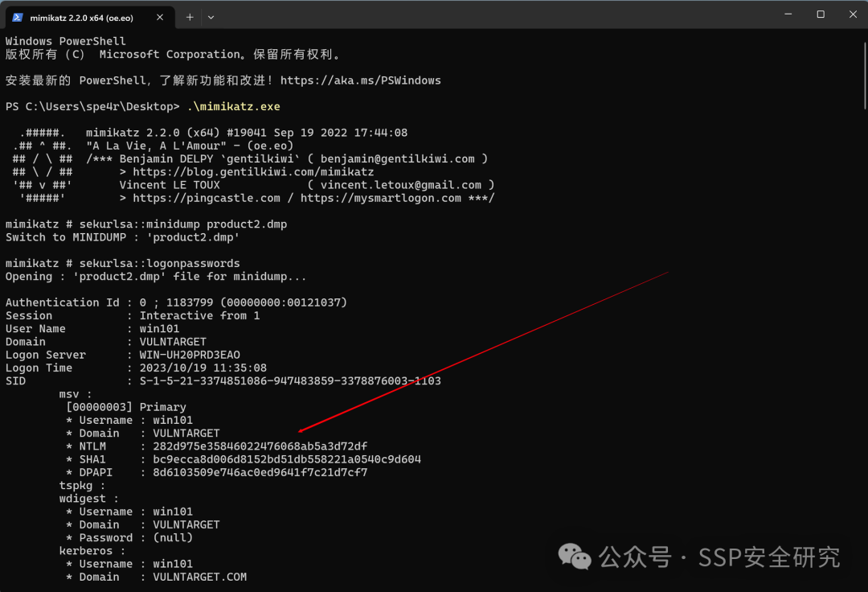Open the https://mysmartlogon.com link
The image size is (868, 592).
(x=381, y=198)
